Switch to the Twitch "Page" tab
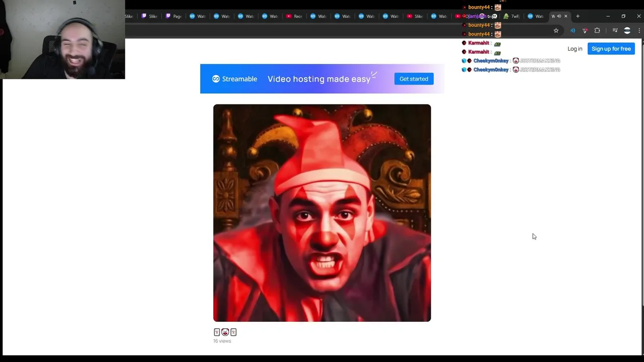The image size is (644, 362). point(174,16)
